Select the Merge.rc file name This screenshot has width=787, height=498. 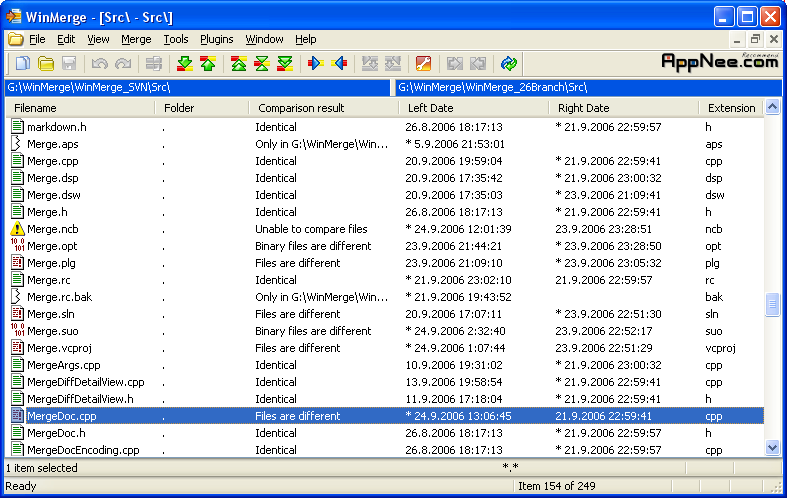click(49, 280)
